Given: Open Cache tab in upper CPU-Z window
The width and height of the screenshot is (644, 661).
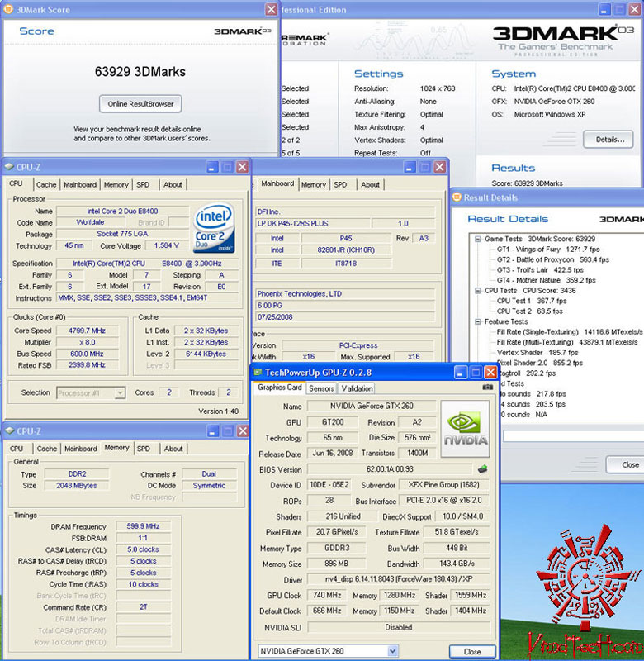Looking at the screenshot, I should 46,184.
